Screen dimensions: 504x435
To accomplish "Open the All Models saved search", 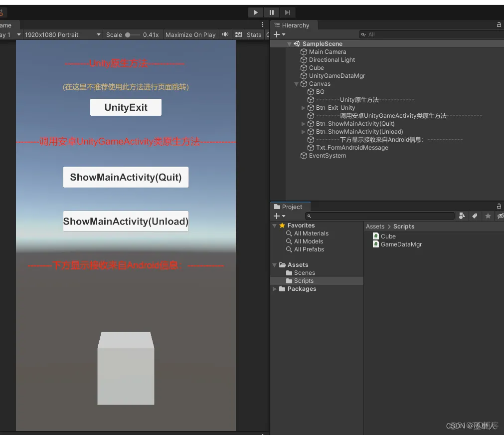I will tap(309, 241).
